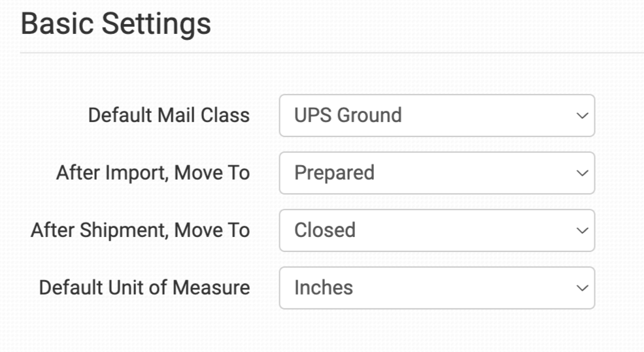Screen dimensions: 644x352
Task: Open the After Import, Move To dropdown
Action: point(436,173)
